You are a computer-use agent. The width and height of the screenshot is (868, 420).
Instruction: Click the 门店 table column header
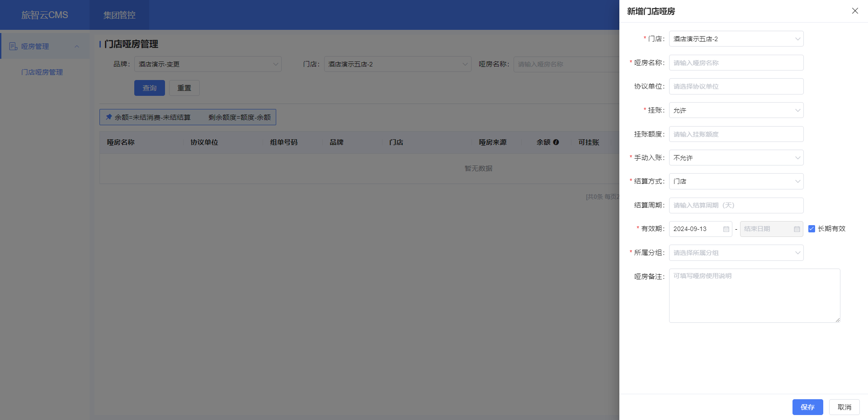point(396,142)
